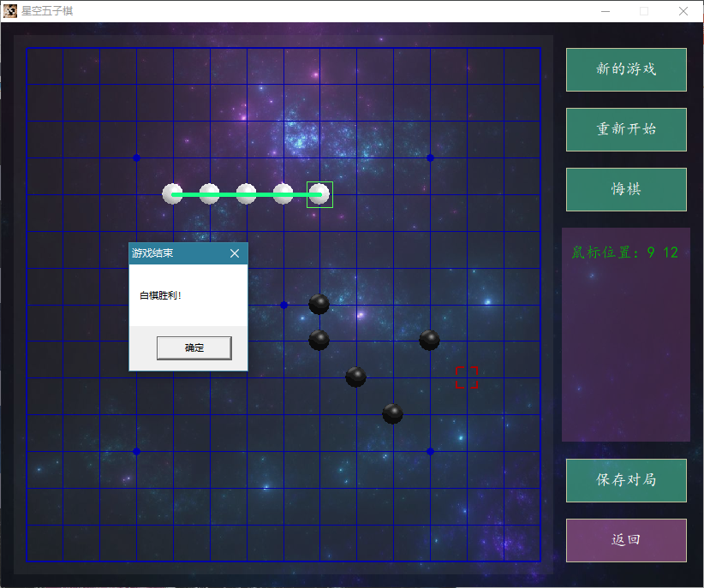Click the 鼠标位置: 9 12 text
Image resolution: width=704 pixels, height=588 pixels.
pyautogui.click(x=624, y=252)
